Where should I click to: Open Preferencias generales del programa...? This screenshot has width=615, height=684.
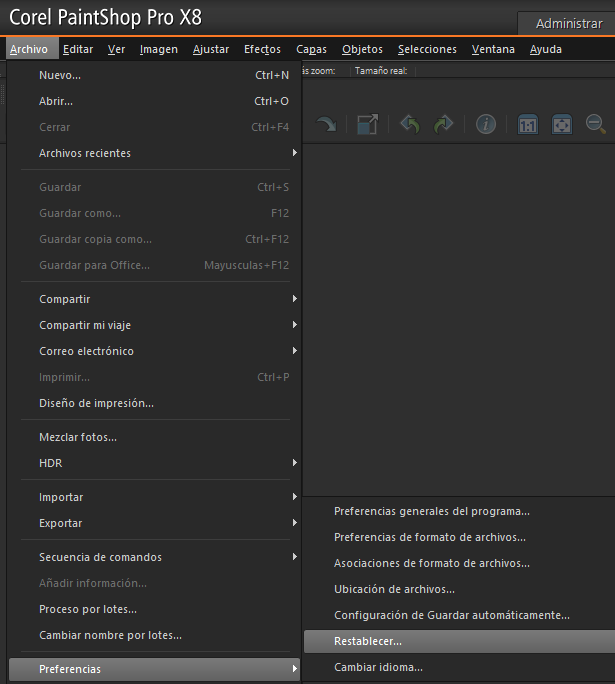(x=459, y=511)
